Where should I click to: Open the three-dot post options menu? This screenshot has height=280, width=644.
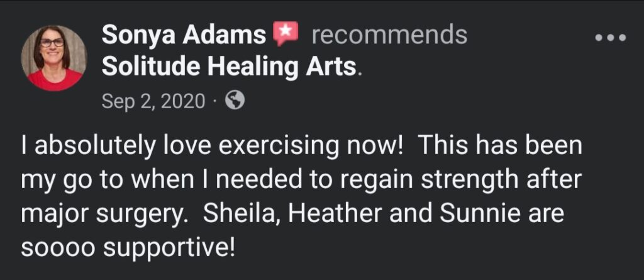tap(611, 38)
